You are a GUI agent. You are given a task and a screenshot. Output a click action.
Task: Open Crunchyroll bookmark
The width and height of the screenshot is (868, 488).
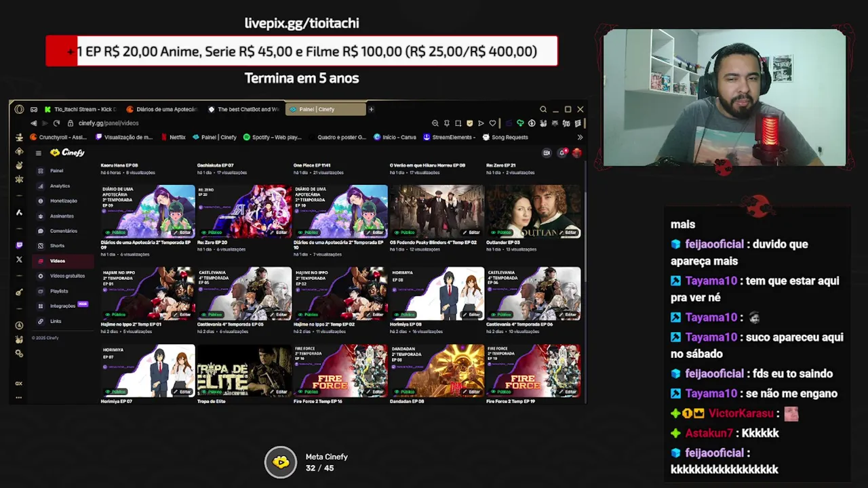(x=59, y=137)
